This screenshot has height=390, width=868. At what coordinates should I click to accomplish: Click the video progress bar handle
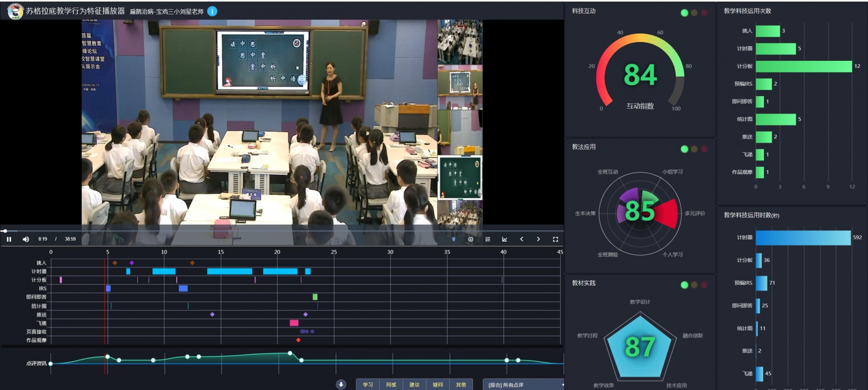point(5,231)
